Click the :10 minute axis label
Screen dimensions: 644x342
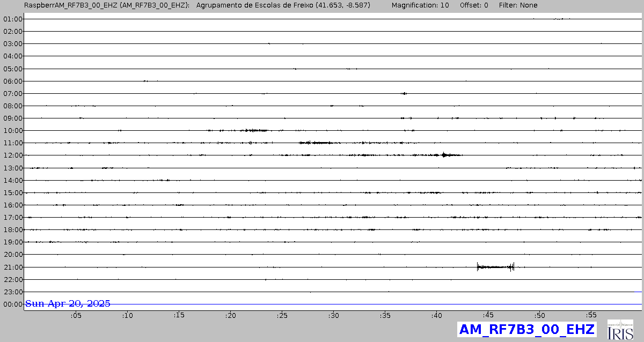[127, 315]
